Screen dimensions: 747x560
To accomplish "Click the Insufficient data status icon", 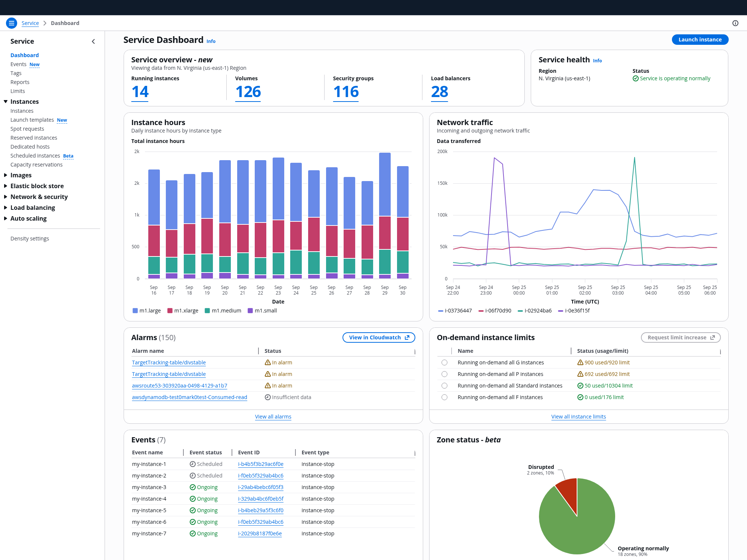I will [x=267, y=397].
